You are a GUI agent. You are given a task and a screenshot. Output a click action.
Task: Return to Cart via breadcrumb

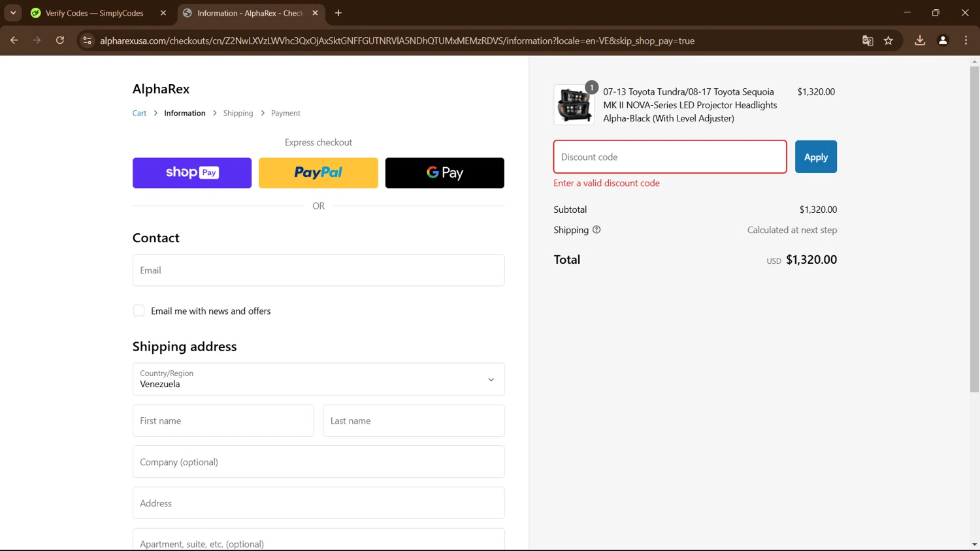(x=139, y=113)
